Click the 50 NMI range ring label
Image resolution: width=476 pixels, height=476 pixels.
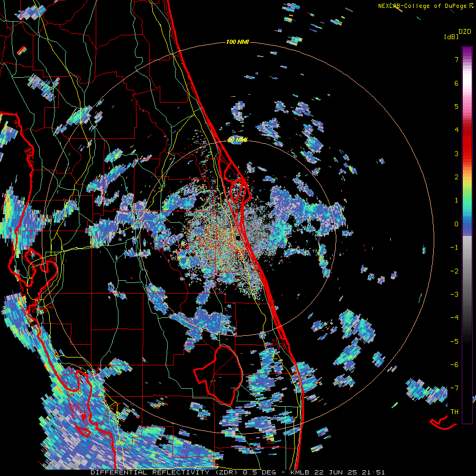click(237, 140)
